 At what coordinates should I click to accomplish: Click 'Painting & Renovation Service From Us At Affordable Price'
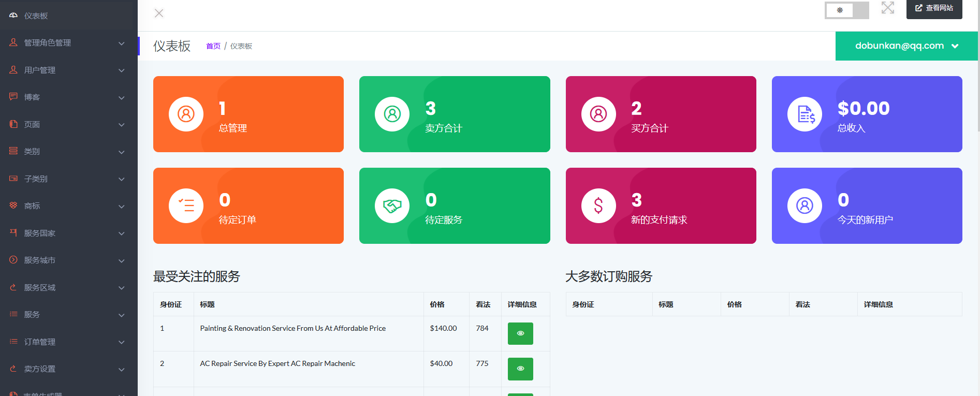click(293, 328)
